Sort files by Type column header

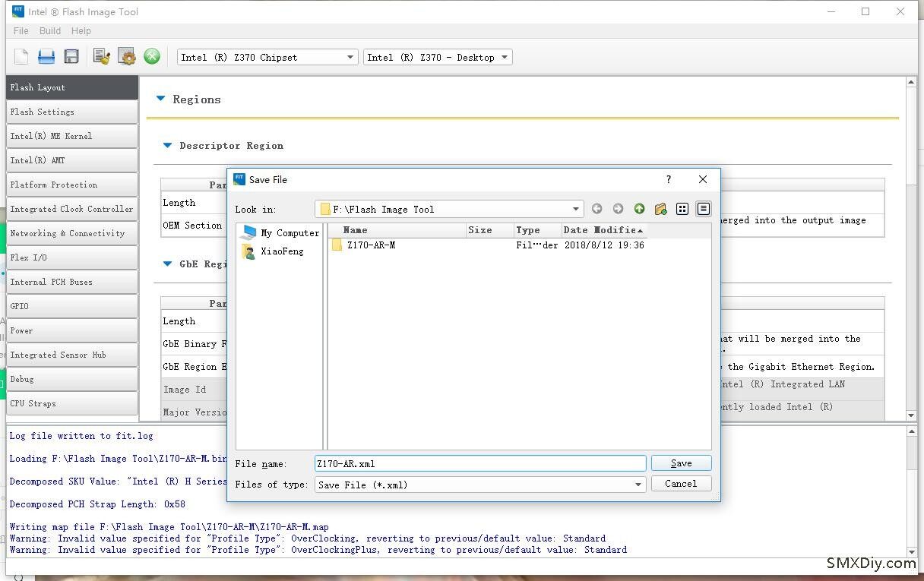537,230
